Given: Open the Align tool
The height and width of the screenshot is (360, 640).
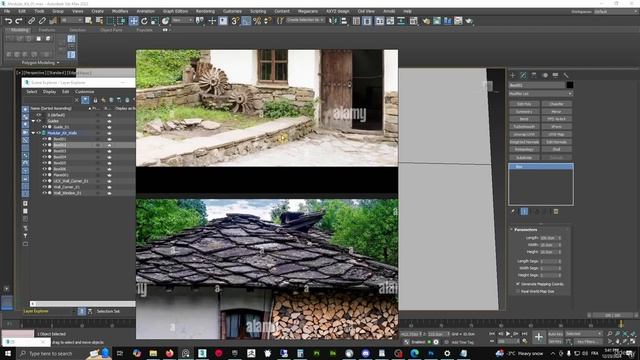Looking at the screenshot, I should point(344,21).
